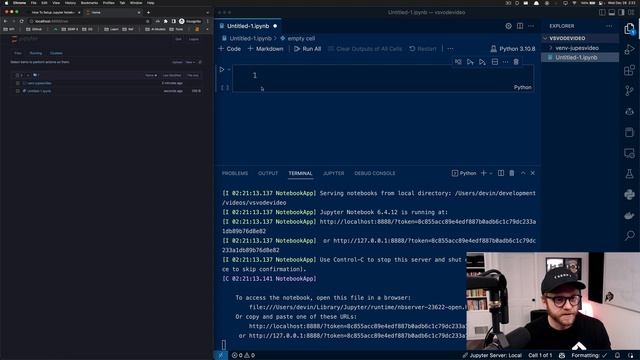Delete the cell using the trash icon
Viewport: 640px width, 360px height.
point(516,62)
